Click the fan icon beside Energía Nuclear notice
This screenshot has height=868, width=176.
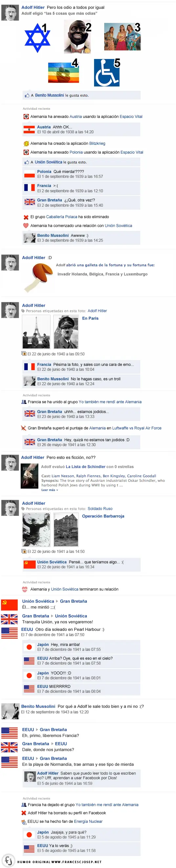click(24, 822)
